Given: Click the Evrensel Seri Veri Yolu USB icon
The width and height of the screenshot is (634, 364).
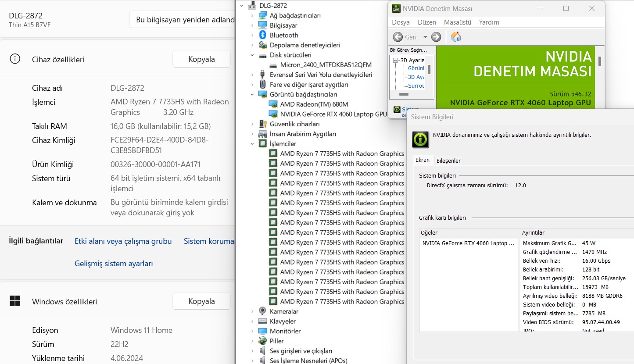Looking at the screenshot, I should point(262,75).
